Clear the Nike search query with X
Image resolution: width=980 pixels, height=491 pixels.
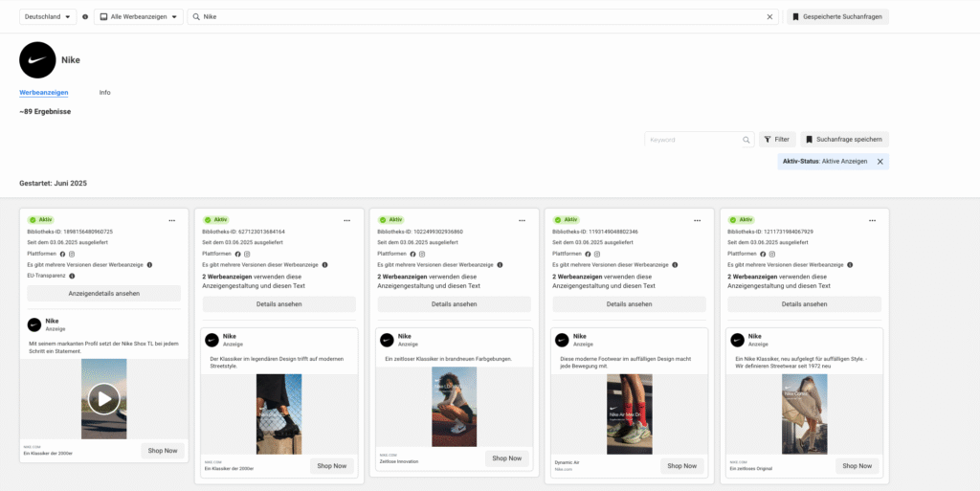(770, 17)
